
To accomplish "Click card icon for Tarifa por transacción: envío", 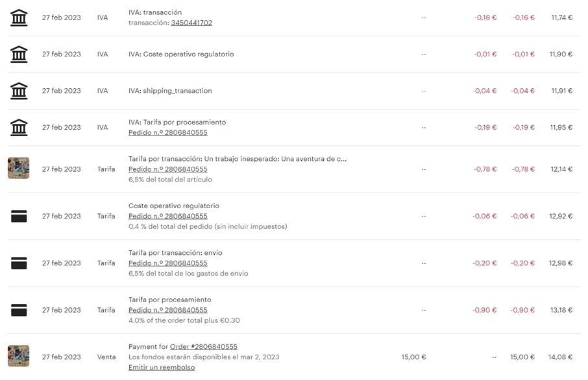I will (x=19, y=263).
